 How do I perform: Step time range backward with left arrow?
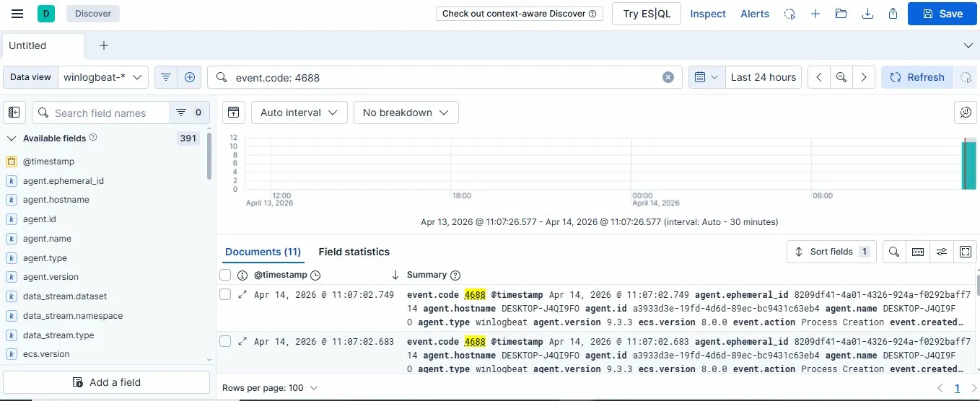point(819,77)
